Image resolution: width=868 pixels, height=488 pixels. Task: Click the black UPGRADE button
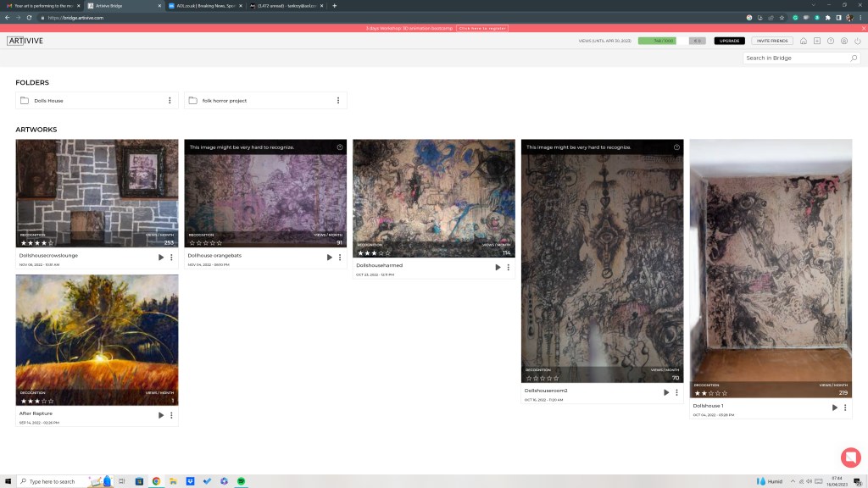click(x=729, y=41)
